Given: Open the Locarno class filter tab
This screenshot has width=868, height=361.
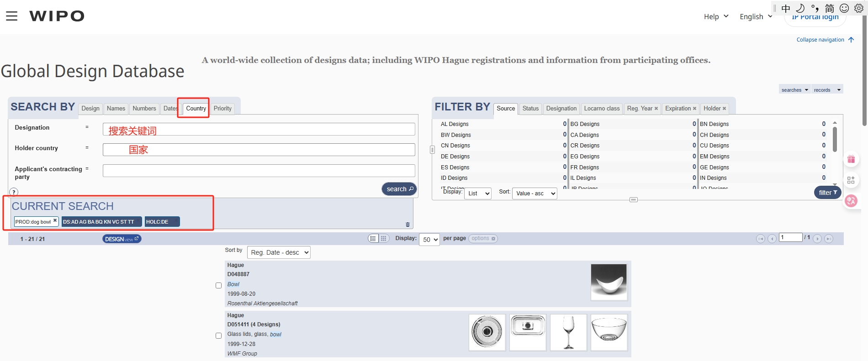Looking at the screenshot, I should 602,109.
